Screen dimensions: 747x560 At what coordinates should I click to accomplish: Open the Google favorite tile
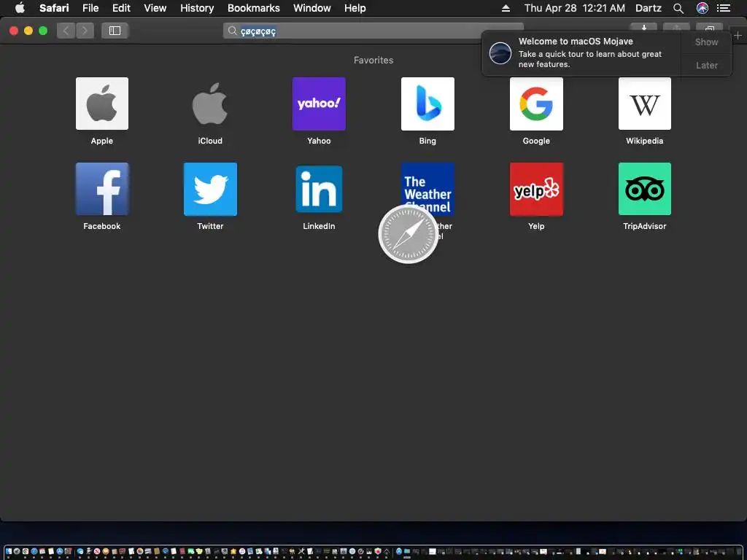(536, 104)
